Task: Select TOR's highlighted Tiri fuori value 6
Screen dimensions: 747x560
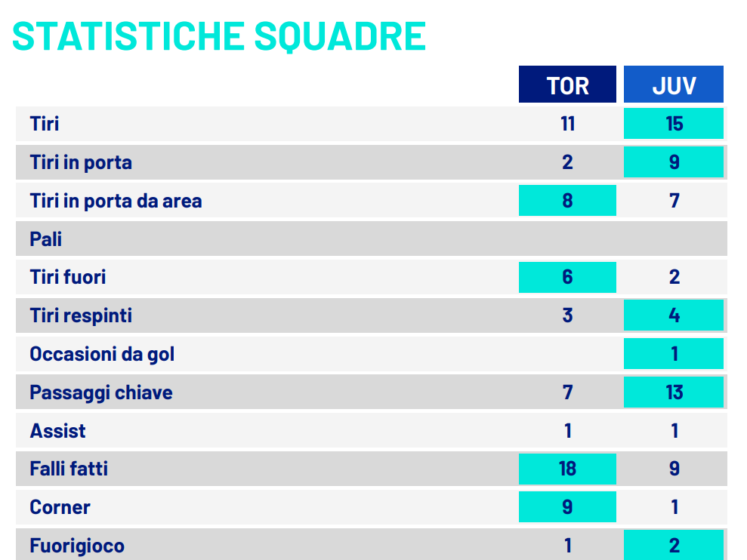Action: pos(567,277)
